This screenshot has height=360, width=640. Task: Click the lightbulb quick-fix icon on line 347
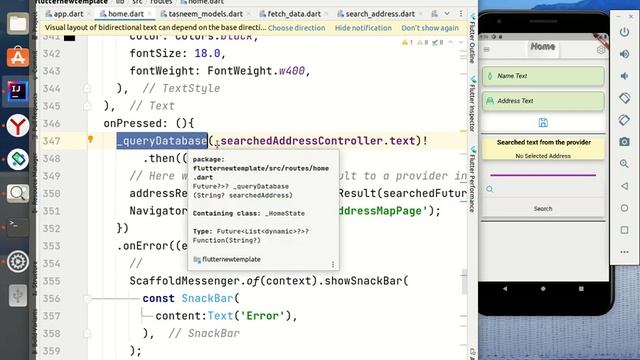[x=91, y=140]
